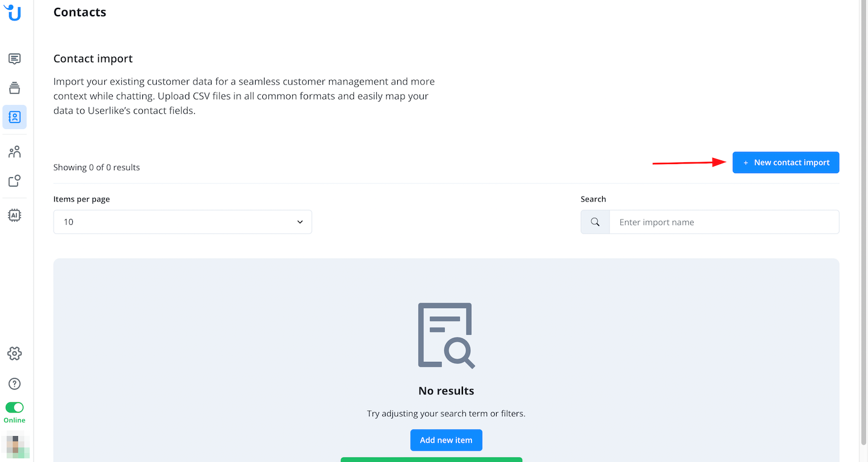The width and height of the screenshot is (868, 462).
Task: Select the Contacts address book icon
Action: click(14, 117)
